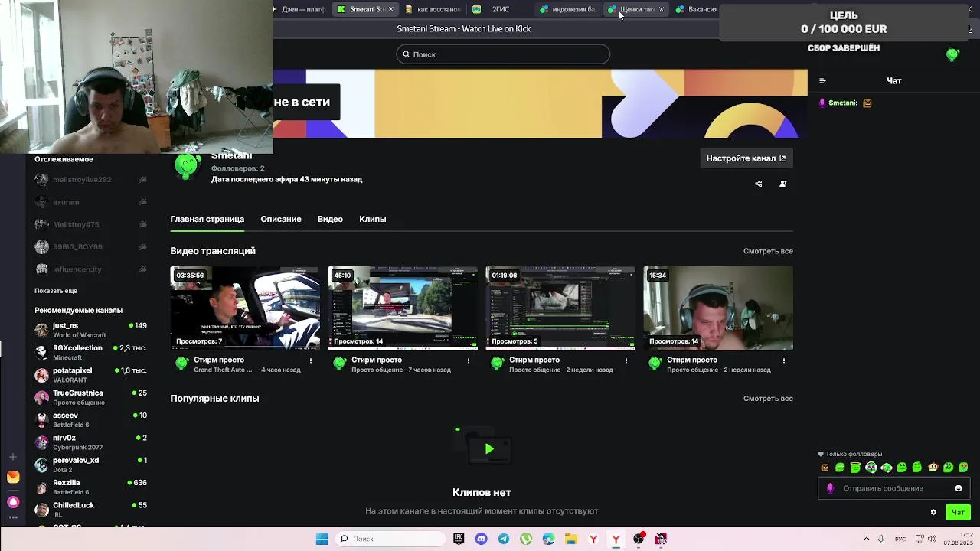This screenshot has height=551, width=980.
Task: Click the icon right of share icon
Action: [x=782, y=184]
